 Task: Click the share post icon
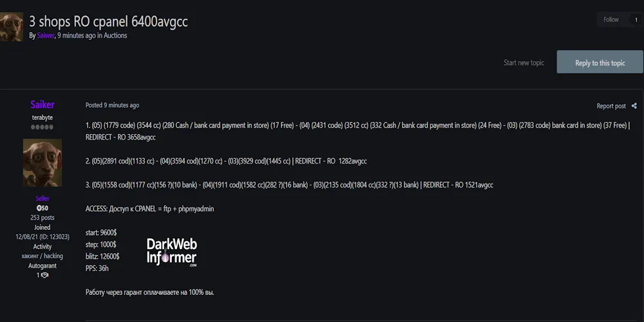click(x=634, y=106)
